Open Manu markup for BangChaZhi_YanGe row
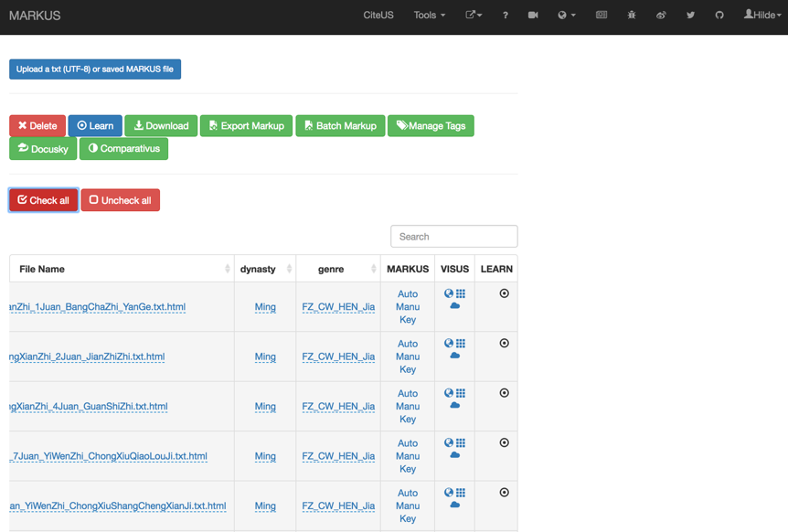Image resolution: width=788 pixels, height=532 pixels. (x=408, y=307)
